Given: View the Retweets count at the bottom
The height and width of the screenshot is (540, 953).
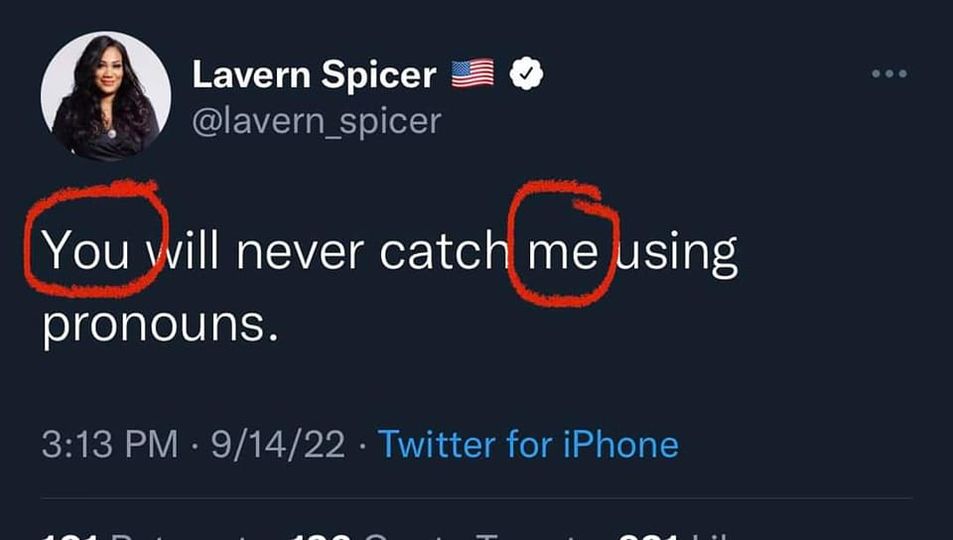Looking at the screenshot, I should coord(150,535).
